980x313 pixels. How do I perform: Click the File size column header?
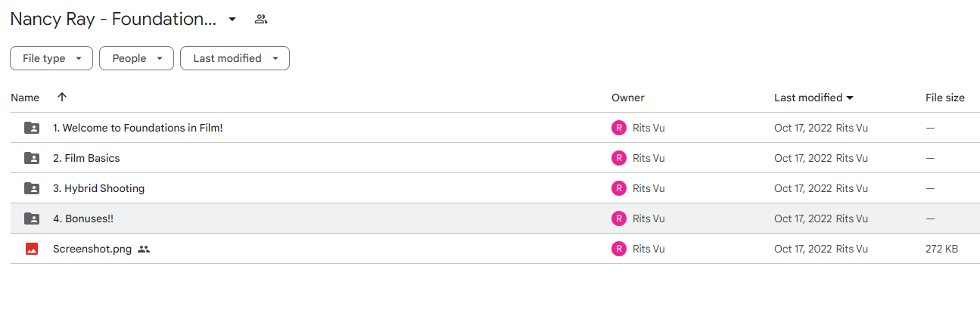tap(945, 98)
